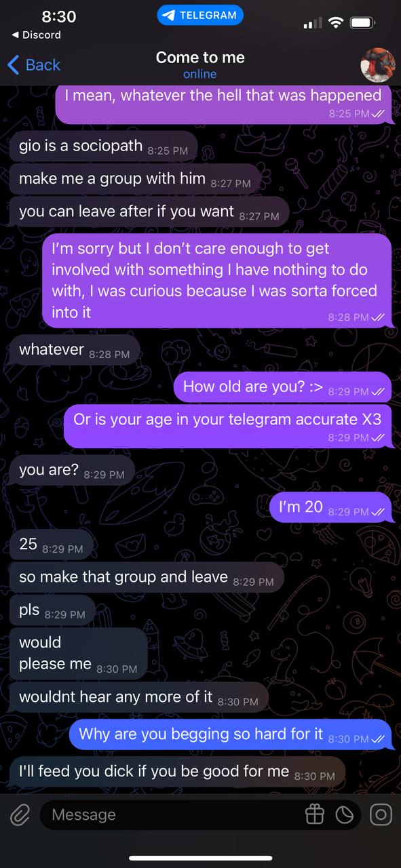The width and height of the screenshot is (401, 868).
Task: Tap the paperclip attachment icon
Action: tap(20, 814)
